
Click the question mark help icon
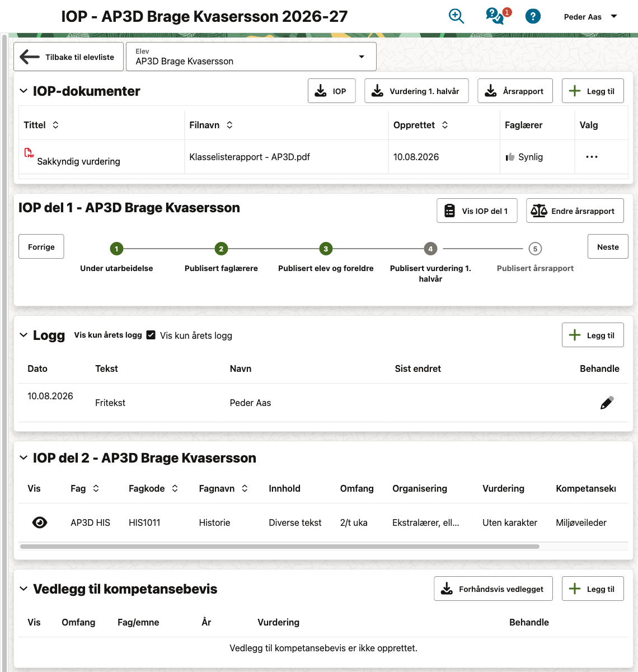[x=533, y=16]
